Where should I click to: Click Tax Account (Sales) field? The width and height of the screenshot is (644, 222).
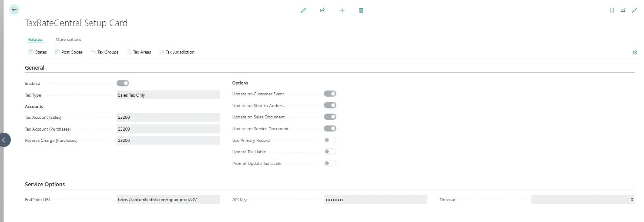click(x=168, y=117)
